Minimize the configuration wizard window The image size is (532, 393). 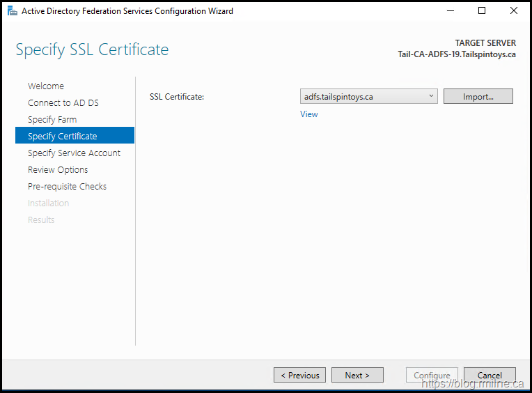point(451,11)
